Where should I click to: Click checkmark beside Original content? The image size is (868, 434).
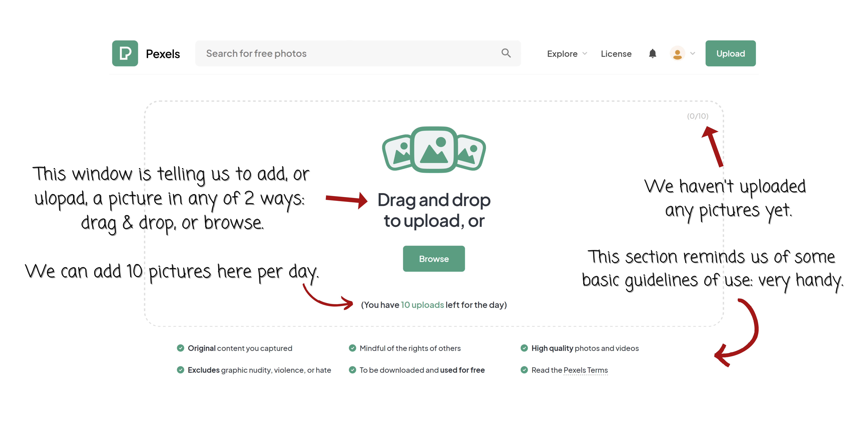181,348
